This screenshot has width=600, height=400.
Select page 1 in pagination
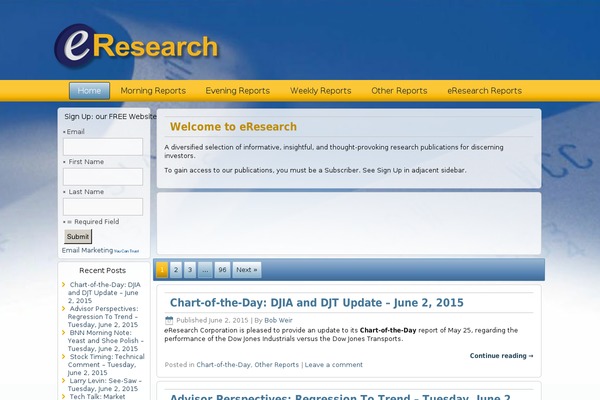coord(162,270)
